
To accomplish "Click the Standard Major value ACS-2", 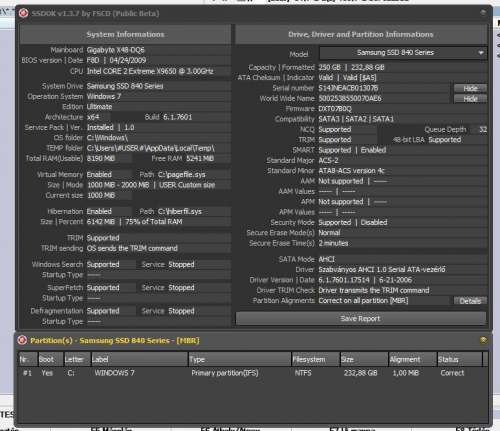I will [x=328, y=160].
